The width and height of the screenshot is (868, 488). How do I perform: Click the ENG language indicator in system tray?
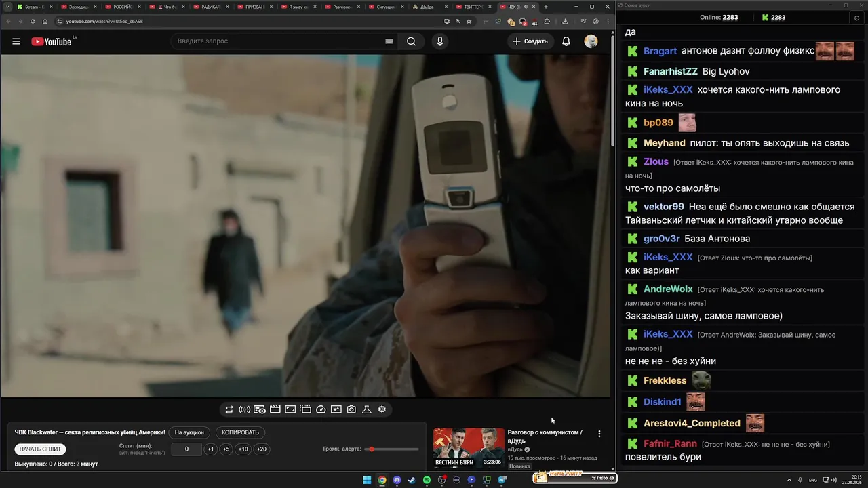tap(812, 480)
